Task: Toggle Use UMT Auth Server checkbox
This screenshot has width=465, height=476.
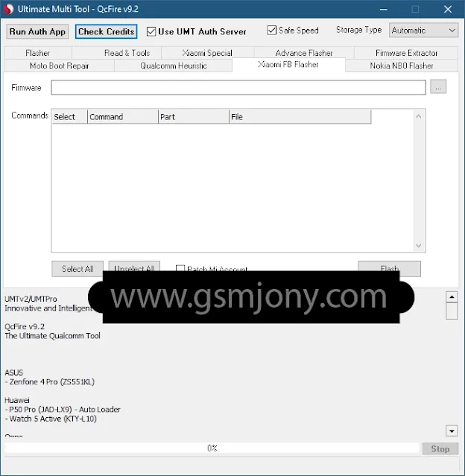Action: (x=151, y=31)
